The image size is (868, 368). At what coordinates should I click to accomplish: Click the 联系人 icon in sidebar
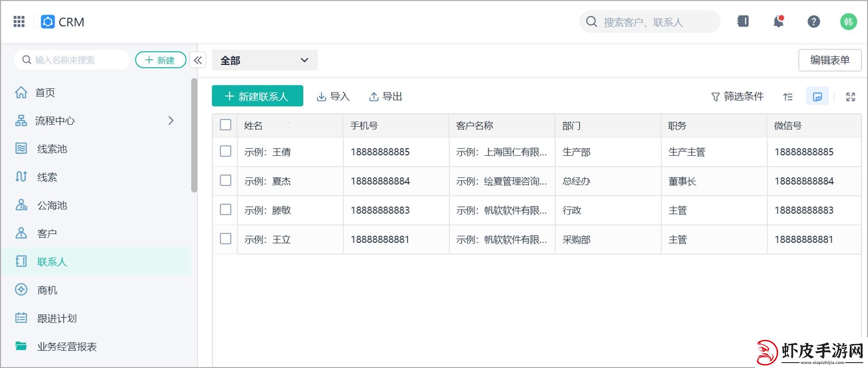(21, 261)
